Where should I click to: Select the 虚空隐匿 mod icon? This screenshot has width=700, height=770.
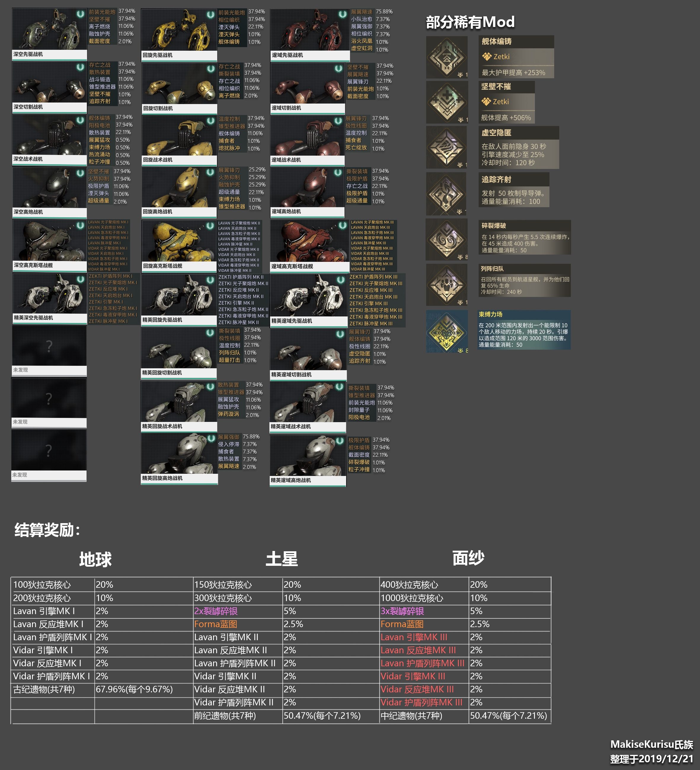point(446,147)
